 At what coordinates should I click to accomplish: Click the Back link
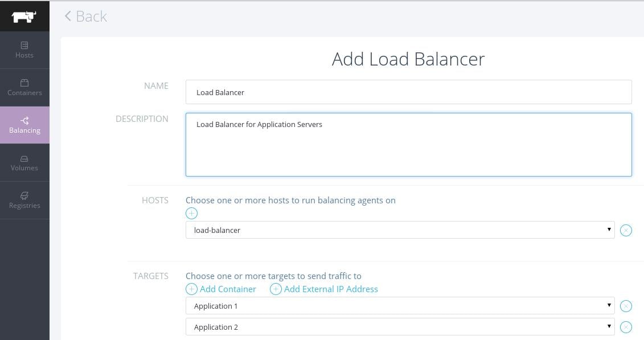point(85,17)
